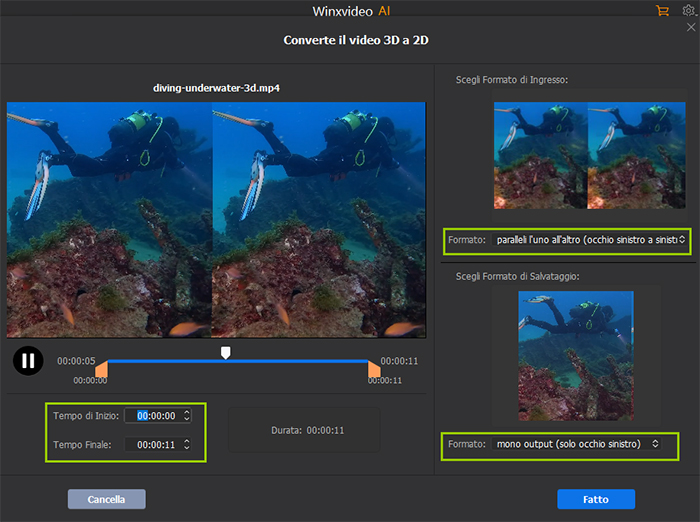The width and height of the screenshot is (700, 522).
Task: Click the left orange trim start handle
Action: pyautogui.click(x=101, y=370)
